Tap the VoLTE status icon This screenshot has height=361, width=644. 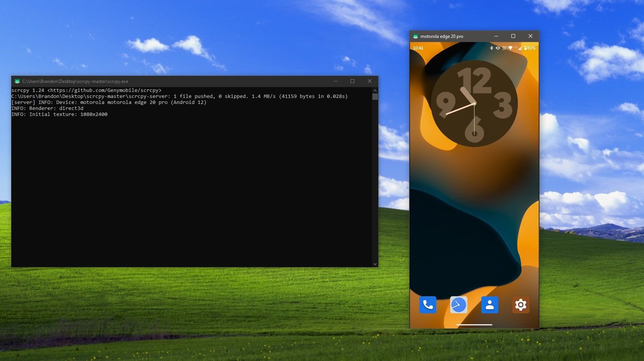(x=504, y=48)
